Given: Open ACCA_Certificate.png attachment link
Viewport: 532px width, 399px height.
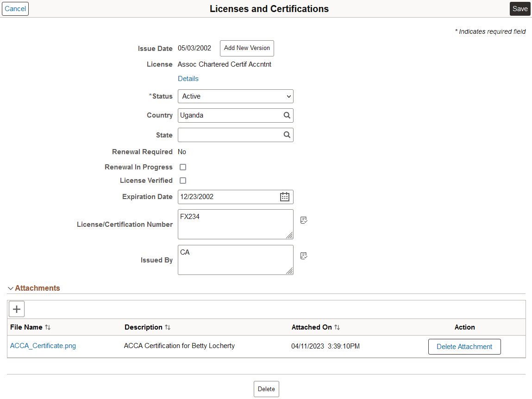Looking at the screenshot, I should tap(43, 346).
